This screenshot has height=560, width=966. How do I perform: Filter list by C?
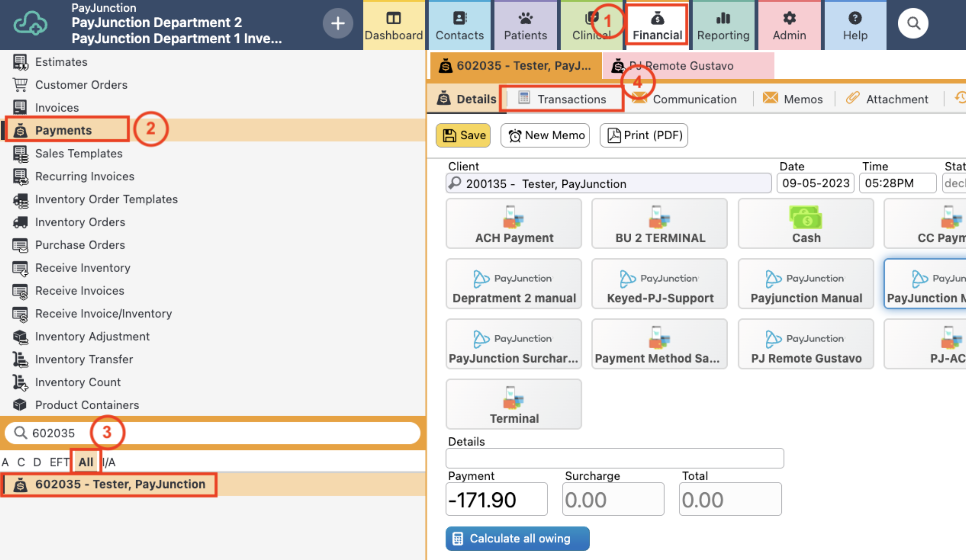pos(21,462)
